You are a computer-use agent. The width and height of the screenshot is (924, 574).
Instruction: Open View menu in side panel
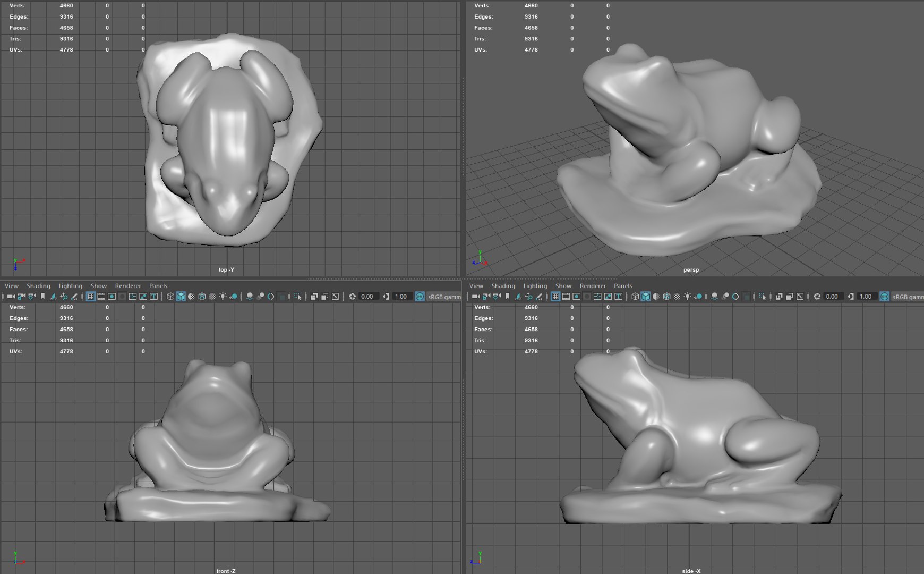click(476, 286)
